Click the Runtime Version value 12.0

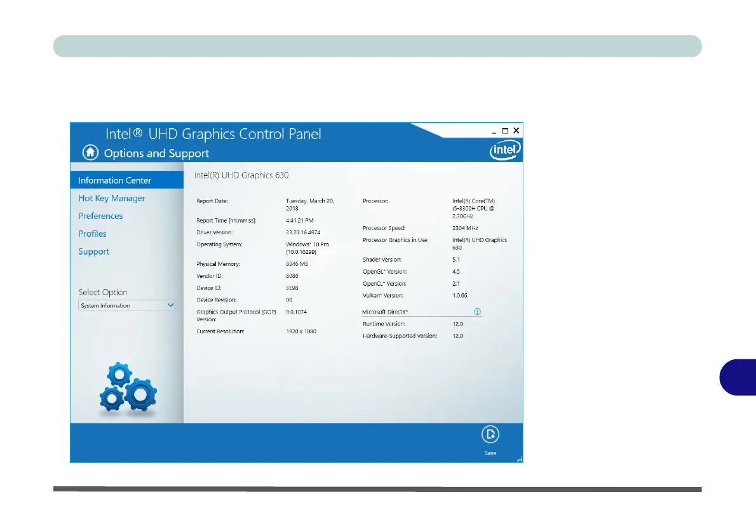click(457, 324)
